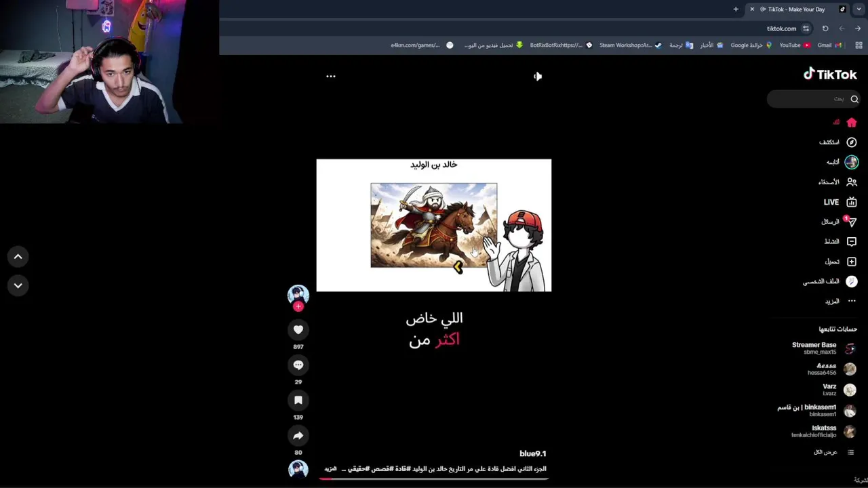Open the News الأخبار bookmark
This screenshot has height=488, width=868.
tap(711, 45)
